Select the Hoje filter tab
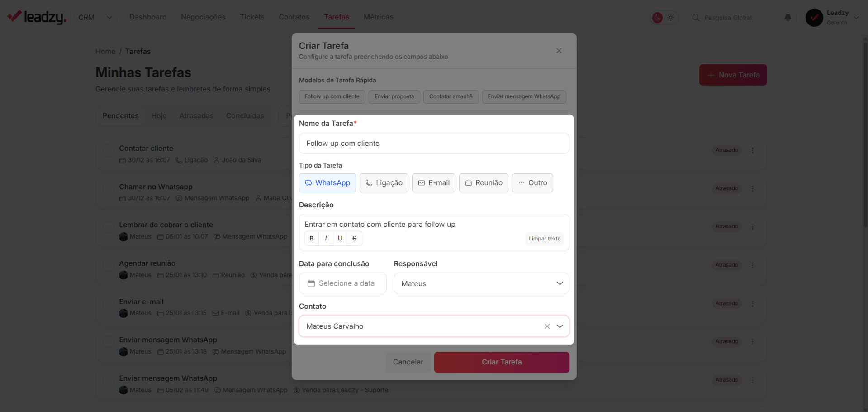This screenshot has width=868, height=412. click(159, 116)
